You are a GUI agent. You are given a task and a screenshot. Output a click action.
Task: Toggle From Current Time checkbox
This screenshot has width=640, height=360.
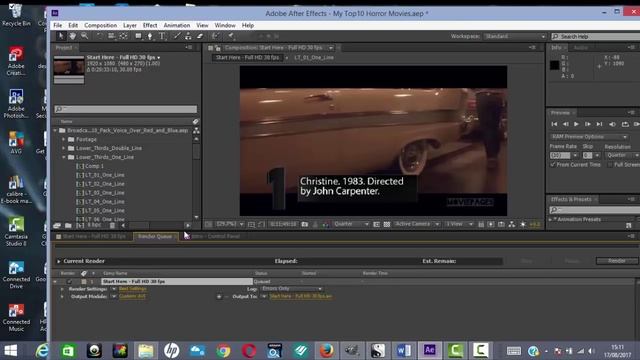pyautogui.click(x=553, y=164)
